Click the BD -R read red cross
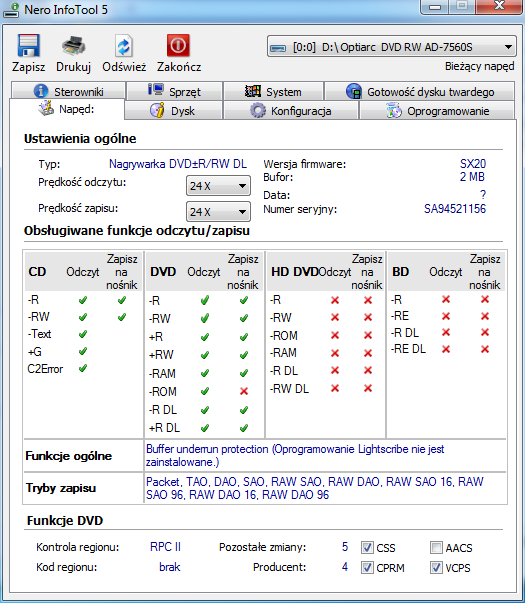Image resolution: width=525 pixels, height=603 pixels. click(x=446, y=299)
